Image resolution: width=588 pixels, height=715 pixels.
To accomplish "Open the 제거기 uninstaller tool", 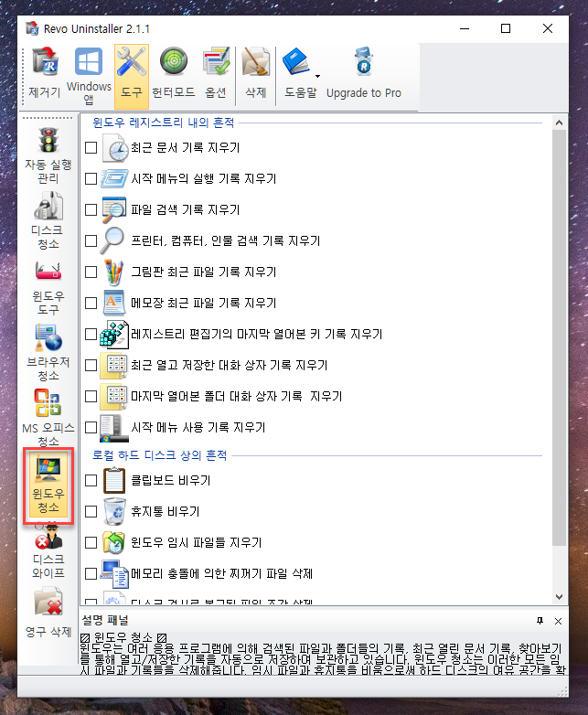I will click(45, 73).
